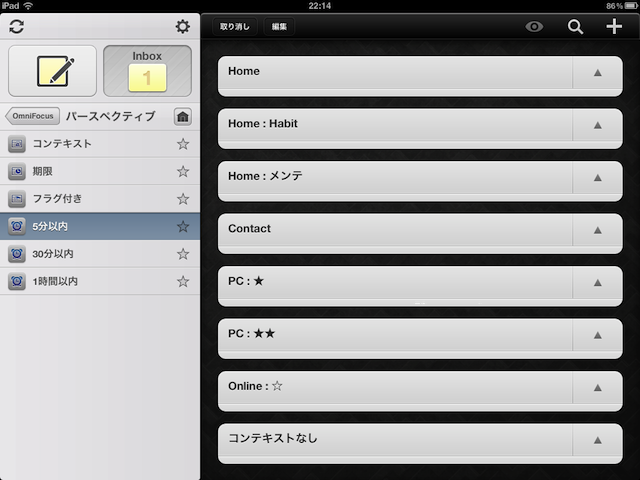The width and height of the screenshot is (640, 480).
Task: Click the Home : Habit group title
Action: [263, 124]
